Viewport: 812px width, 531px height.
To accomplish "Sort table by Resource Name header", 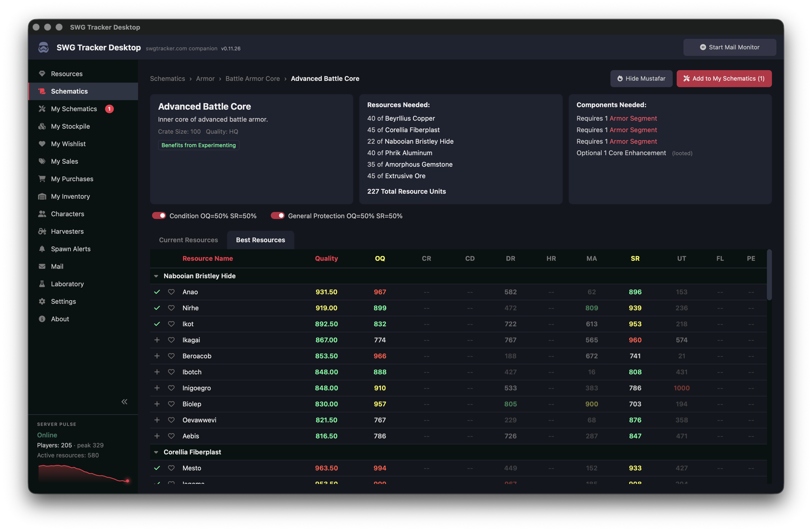I will 207,258.
